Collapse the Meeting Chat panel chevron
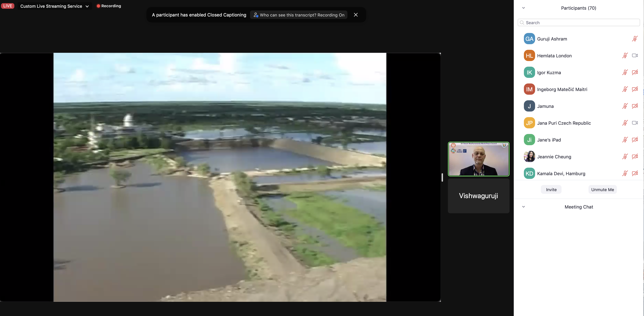This screenshot has height=316, width=644. click(524, 207)
